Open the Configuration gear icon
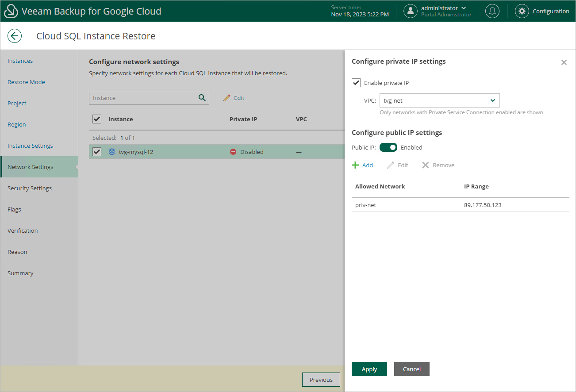 coord(522,11)
